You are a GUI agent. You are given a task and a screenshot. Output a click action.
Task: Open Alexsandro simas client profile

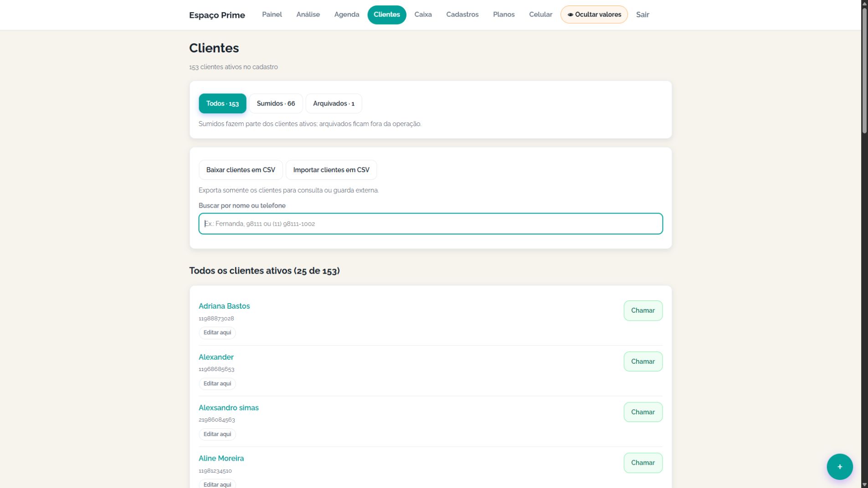229,407
